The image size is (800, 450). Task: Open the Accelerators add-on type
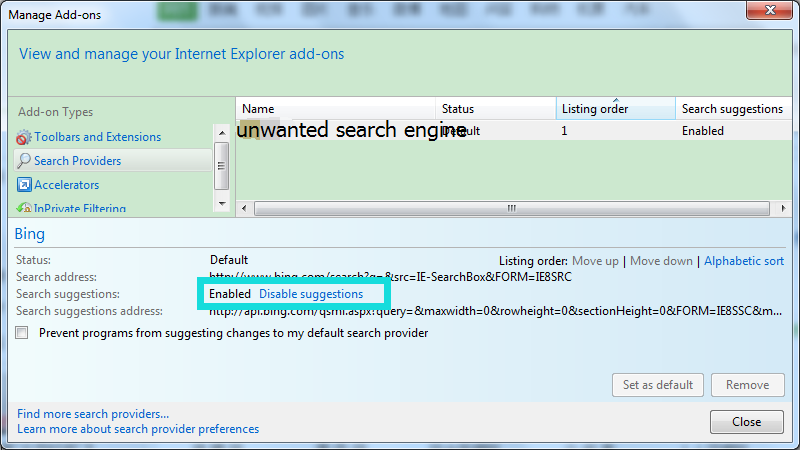(66, 185)
